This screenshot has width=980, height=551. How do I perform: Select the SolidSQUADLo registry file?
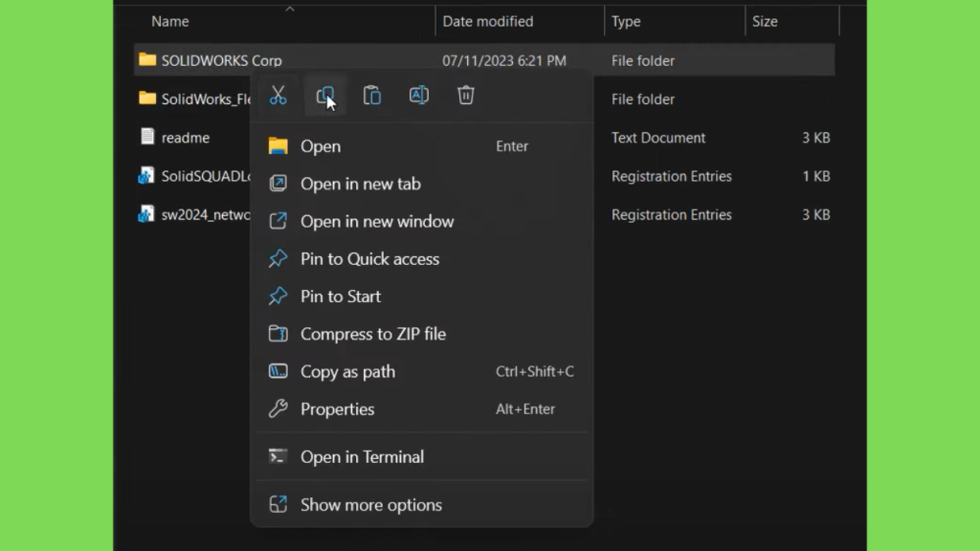[x=207, y=176]
